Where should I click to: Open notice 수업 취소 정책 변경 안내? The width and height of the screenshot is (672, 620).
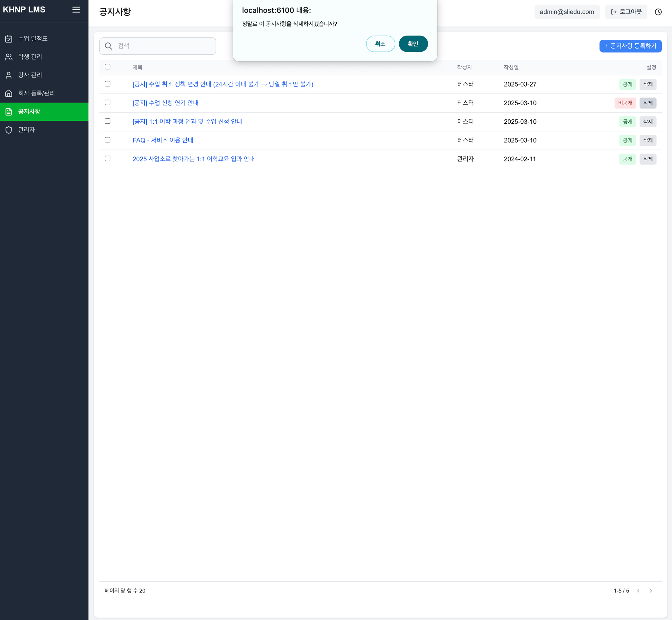pyautogui.click(x=223, y=84)
